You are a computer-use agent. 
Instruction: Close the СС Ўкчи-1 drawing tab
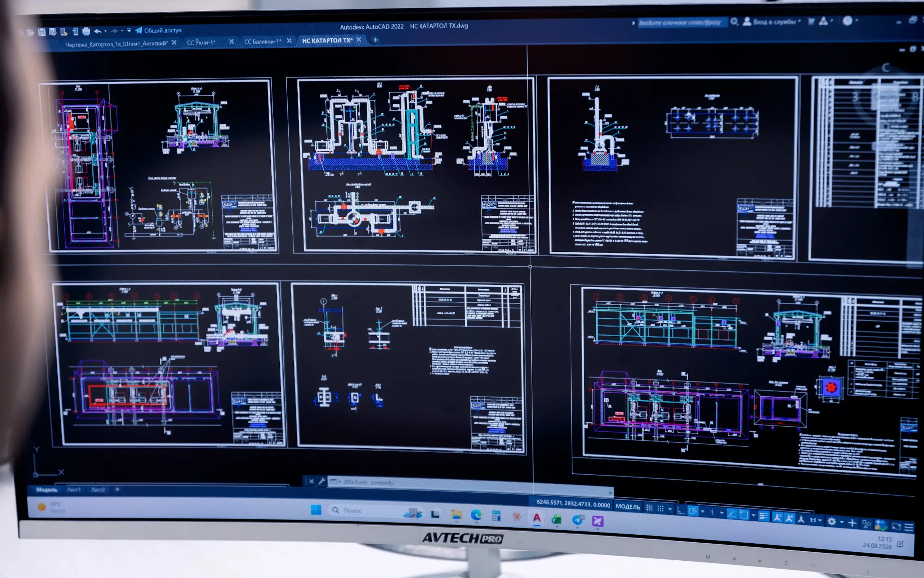tap(231, 41)
